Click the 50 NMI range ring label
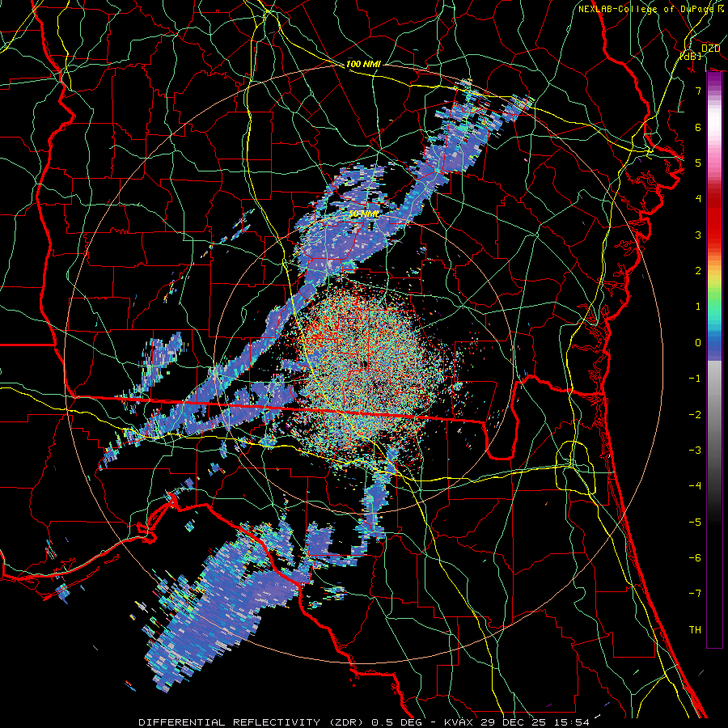This screenshot has height=728, width=728. click(363, 214)
